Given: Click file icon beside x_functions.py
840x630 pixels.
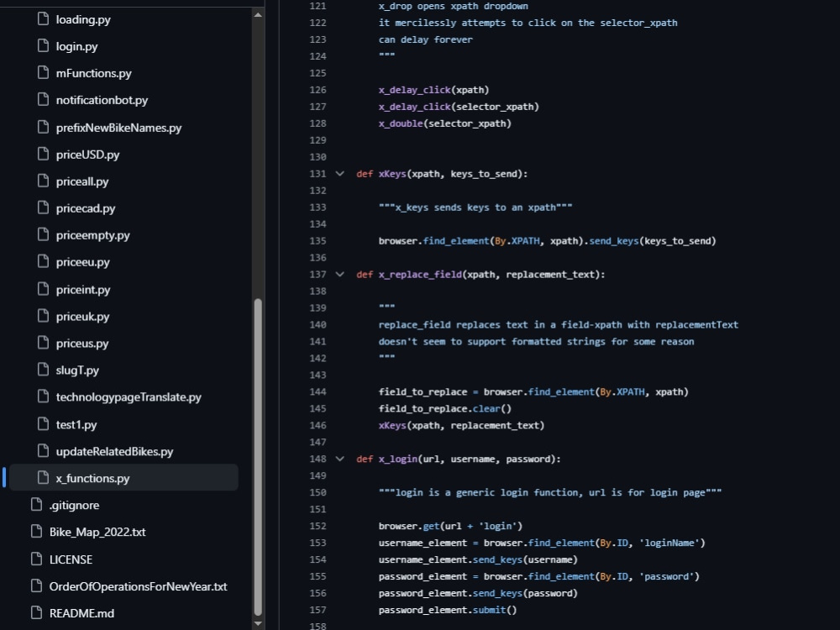Looking at the screenshot, I should pos(44,478).
